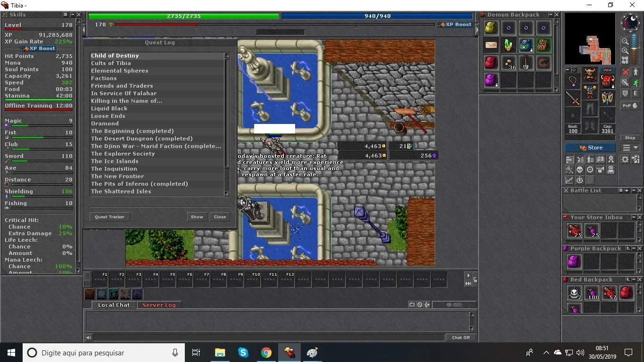Viewport: 644px width, 362px height.
Task: Open the analytics graph icon
Action: (570, 181)
